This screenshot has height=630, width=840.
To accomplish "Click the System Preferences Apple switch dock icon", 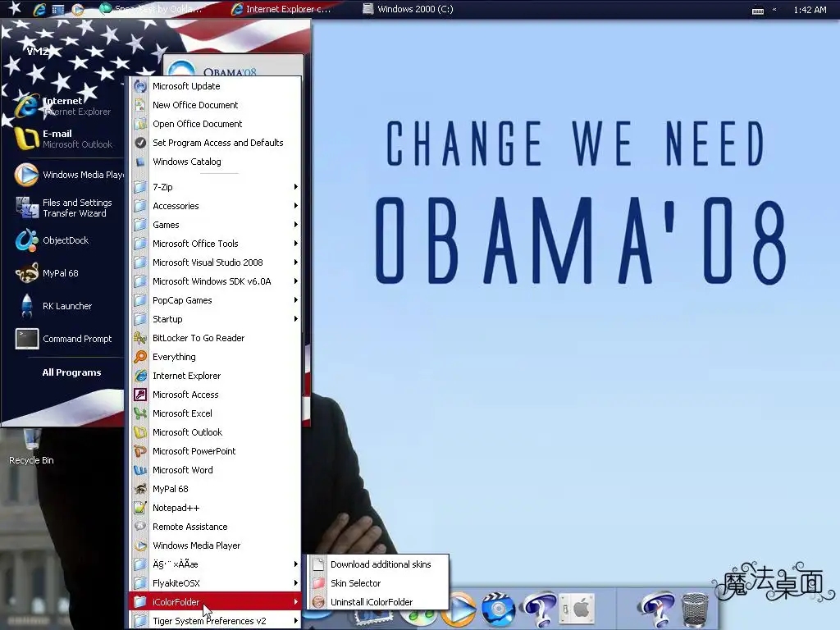I will point(577,609).
